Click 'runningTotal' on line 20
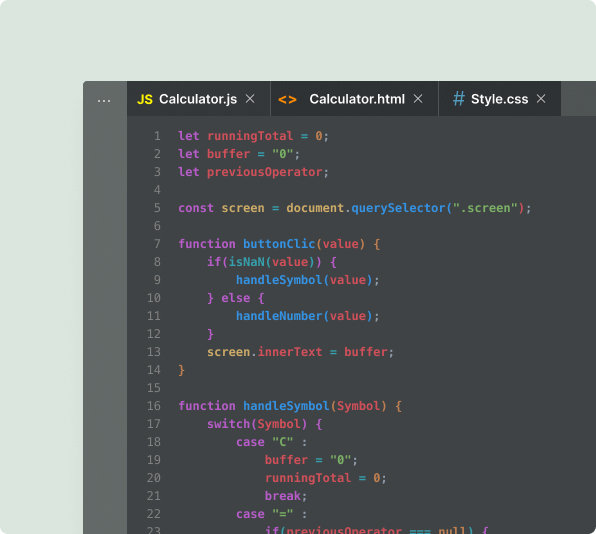596x534 pixels. [x=308, y=478]
